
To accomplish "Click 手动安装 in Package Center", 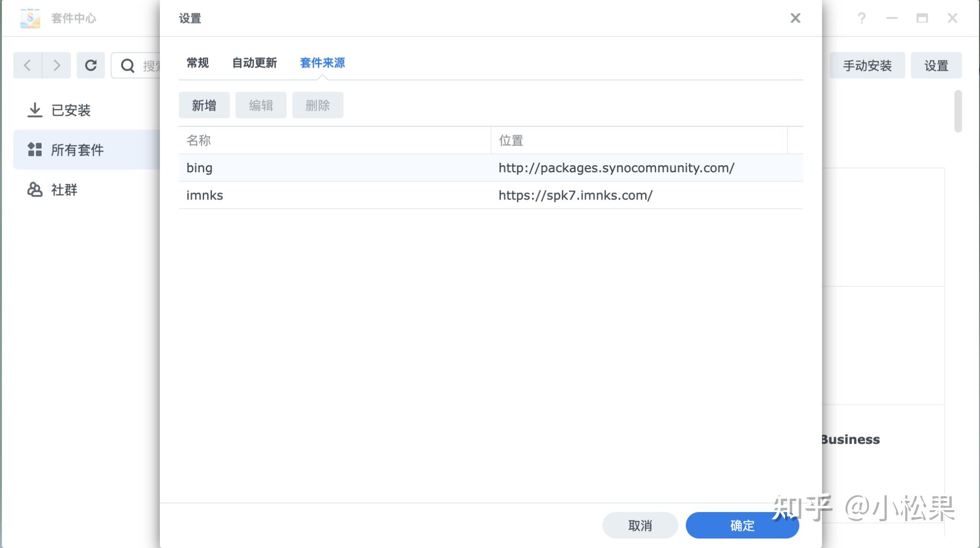I will point(867,66).
